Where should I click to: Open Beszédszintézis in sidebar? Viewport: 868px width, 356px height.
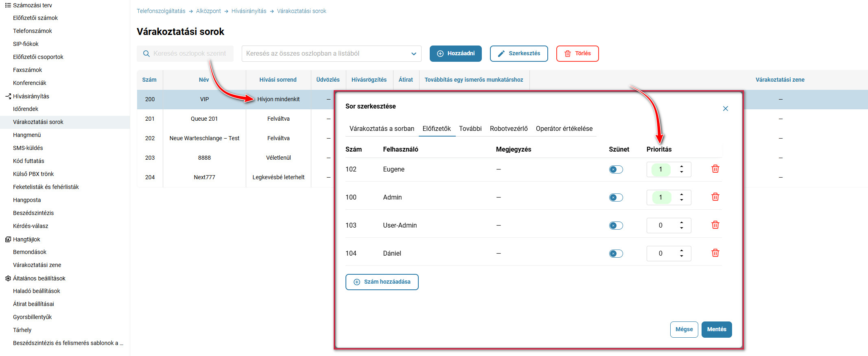tap(33, 213)
